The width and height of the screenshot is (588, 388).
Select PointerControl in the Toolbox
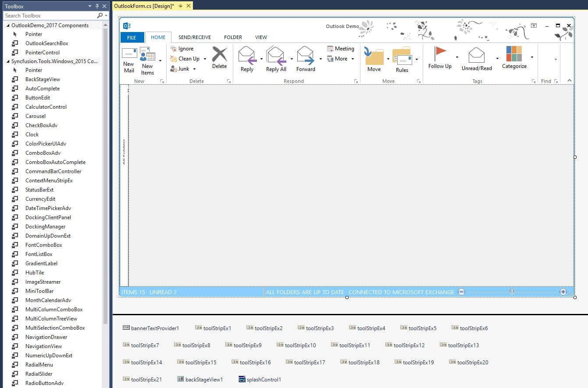coord(43,53)
